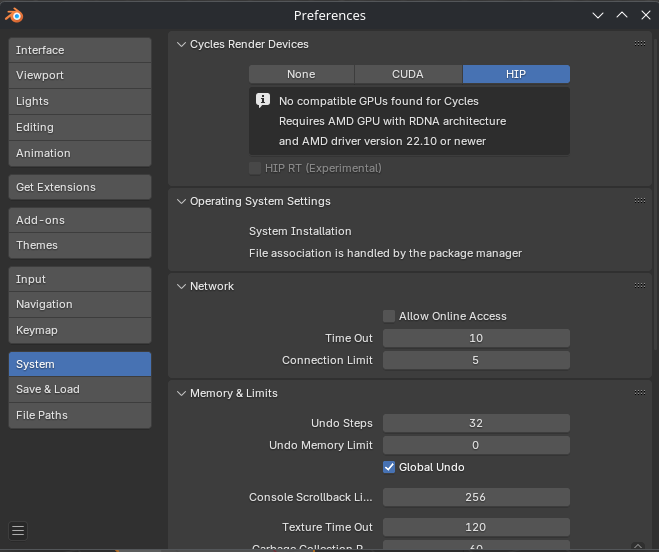Grab the Cycles Render Devices panel grip
The width and height of the screenshot is (659, 552).
point(640,44)
